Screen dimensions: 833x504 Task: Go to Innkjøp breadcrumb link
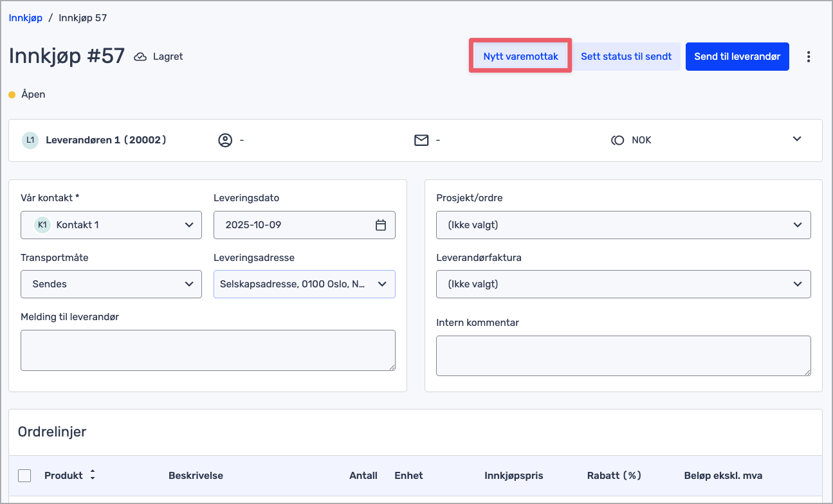click(x=26, y=18)
